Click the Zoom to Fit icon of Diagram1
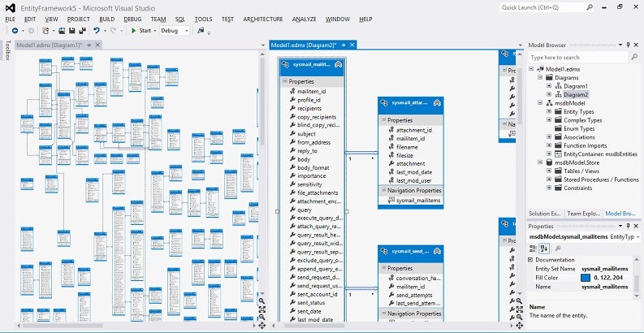 (x=261, y=309)
